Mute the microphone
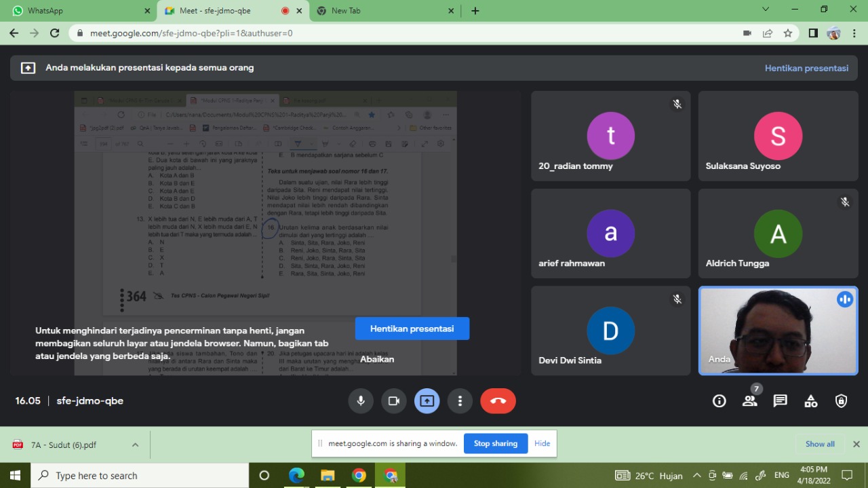 [x=361, y=401]
